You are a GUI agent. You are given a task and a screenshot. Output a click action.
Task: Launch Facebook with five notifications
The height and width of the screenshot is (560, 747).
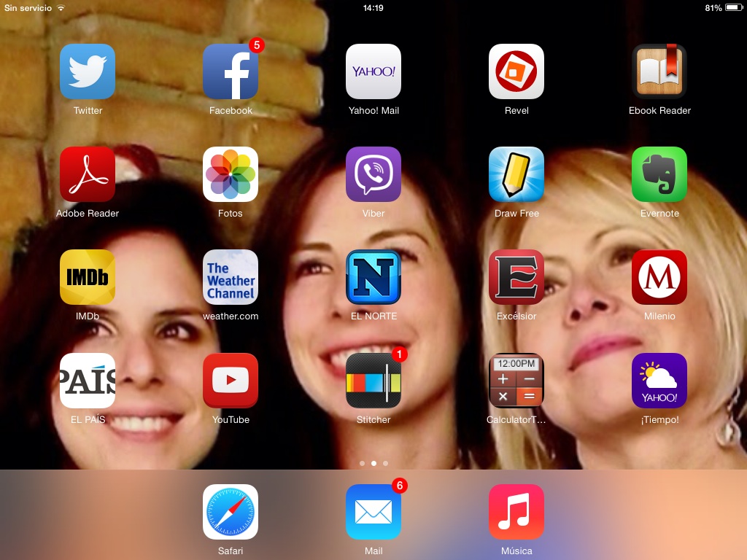tap(231, 71)
